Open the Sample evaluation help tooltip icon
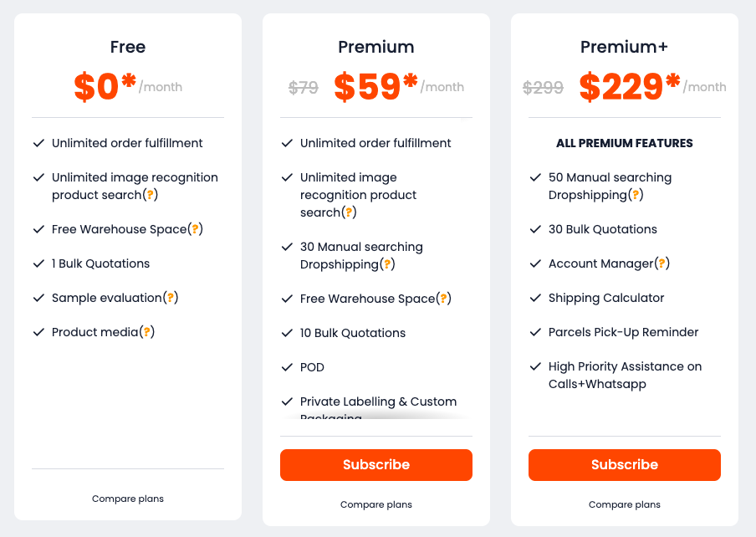Image resolution: width=756 pixels, height=537 pixels. (x=171, y=298)
